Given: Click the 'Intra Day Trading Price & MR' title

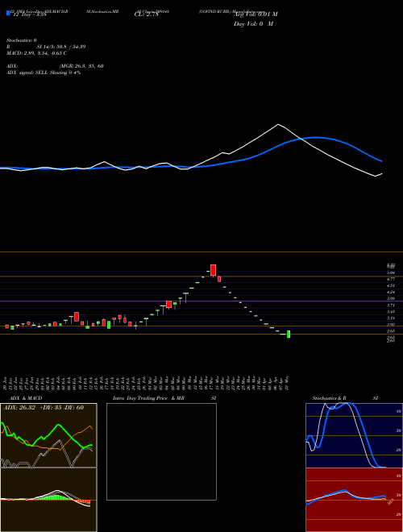Looking at the screenshot, I should pos(148,398).
